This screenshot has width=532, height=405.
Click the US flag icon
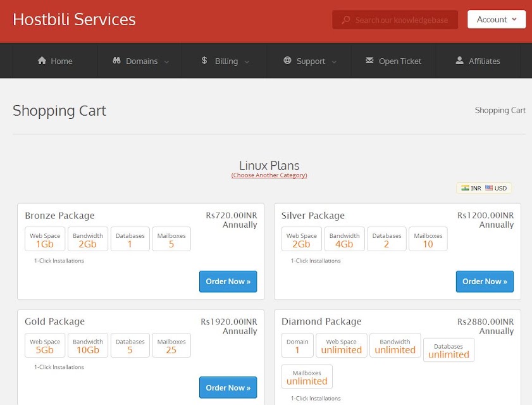[489, 188]
